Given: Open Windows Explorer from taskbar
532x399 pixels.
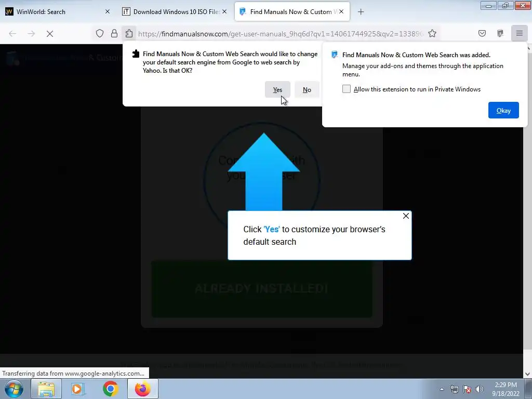Looking at the screenshot, I should pos(46,389).
